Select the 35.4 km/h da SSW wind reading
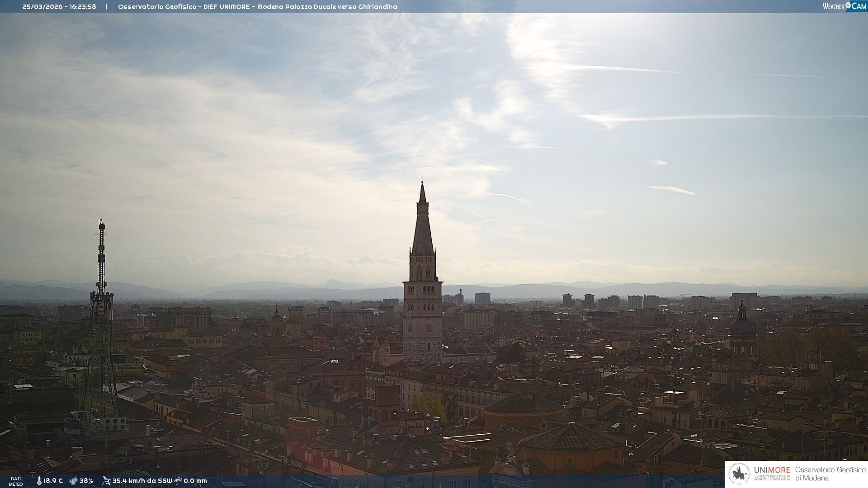The height and width of the screenshot is (488, 868). click(142, 481)
